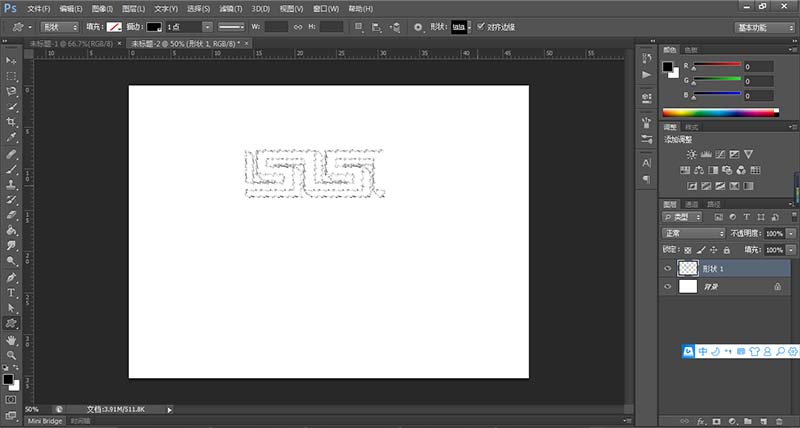Select the Crop tool

tap(11, 122)
